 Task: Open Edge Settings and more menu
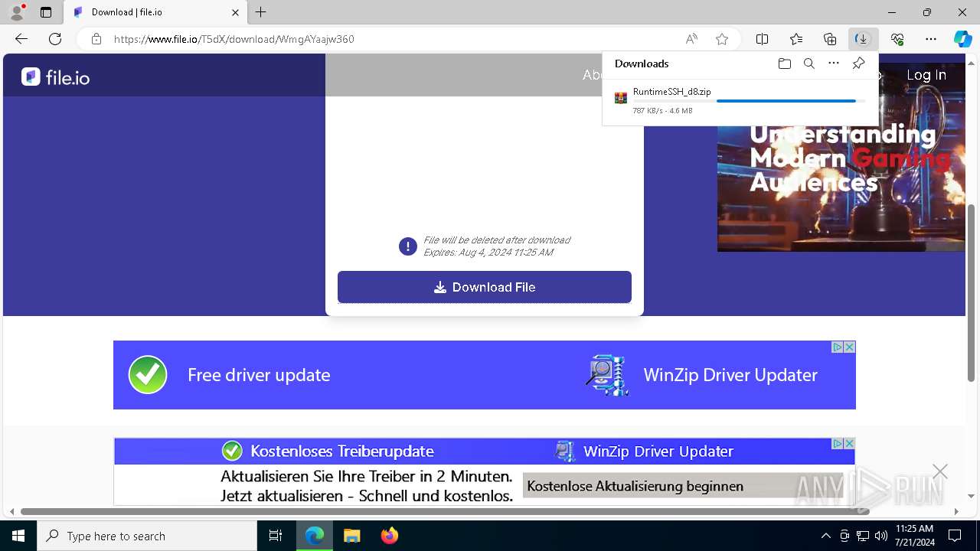tap(931, 39)
